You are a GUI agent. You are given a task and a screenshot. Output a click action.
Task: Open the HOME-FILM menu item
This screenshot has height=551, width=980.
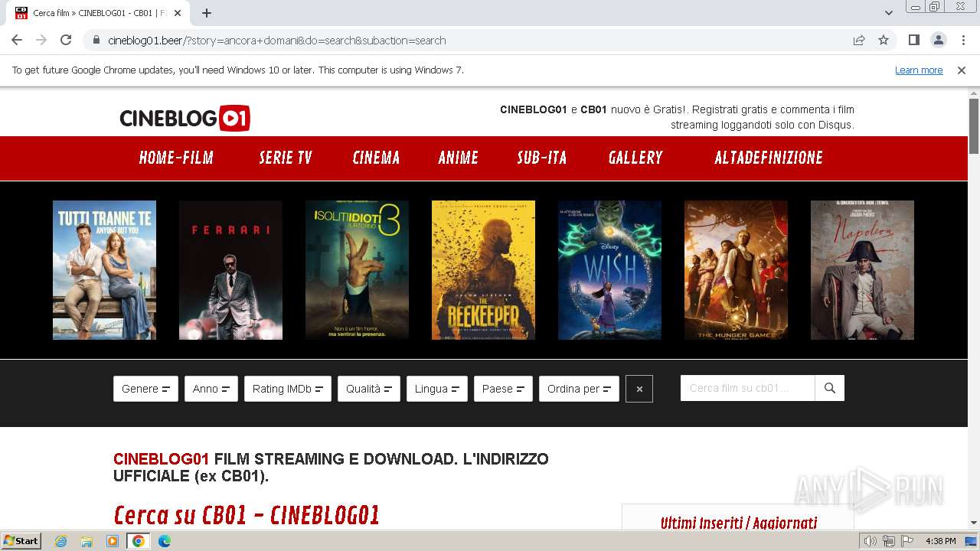point(176,158)
